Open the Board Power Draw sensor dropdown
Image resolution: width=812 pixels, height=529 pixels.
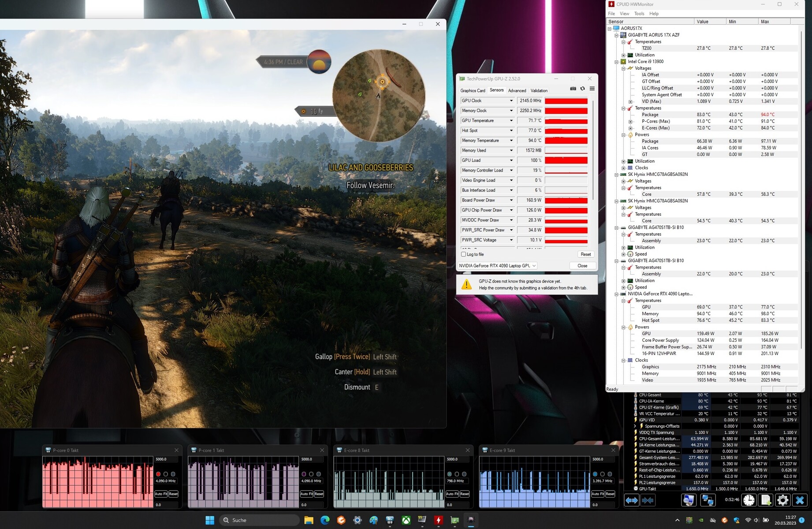pyautogui.click(x=511, y=200)
